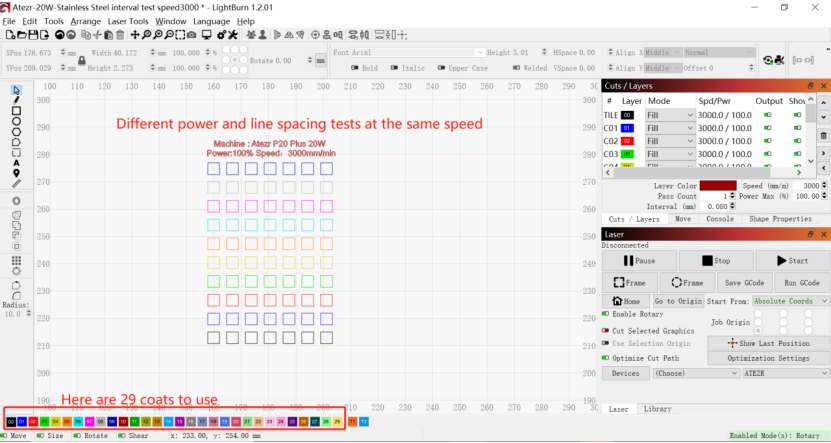
Task: Open the Align X Middle dropdown
Action: click(x=662, y=52)
